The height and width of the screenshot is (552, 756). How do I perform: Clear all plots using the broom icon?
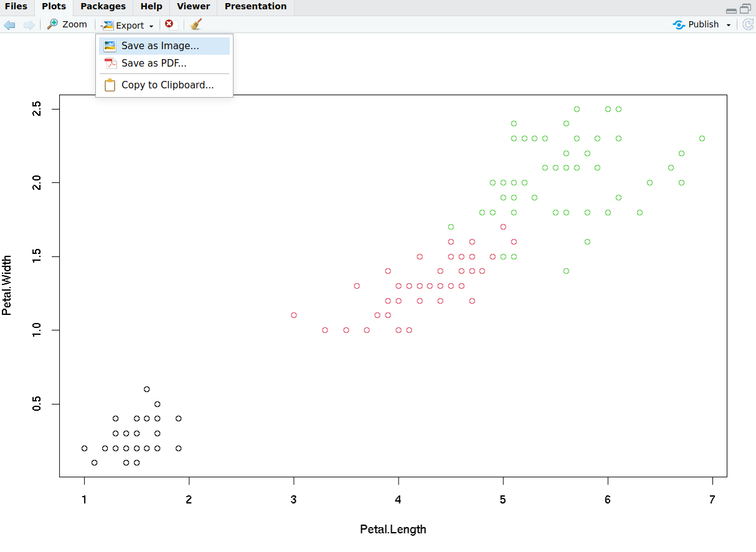coord(196,25)
